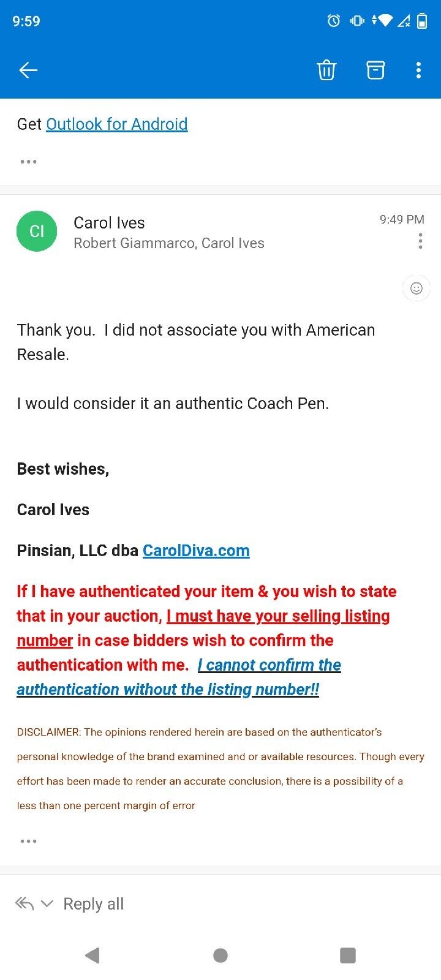
Task: Tap the back arrow
Action: pos(28,70)
